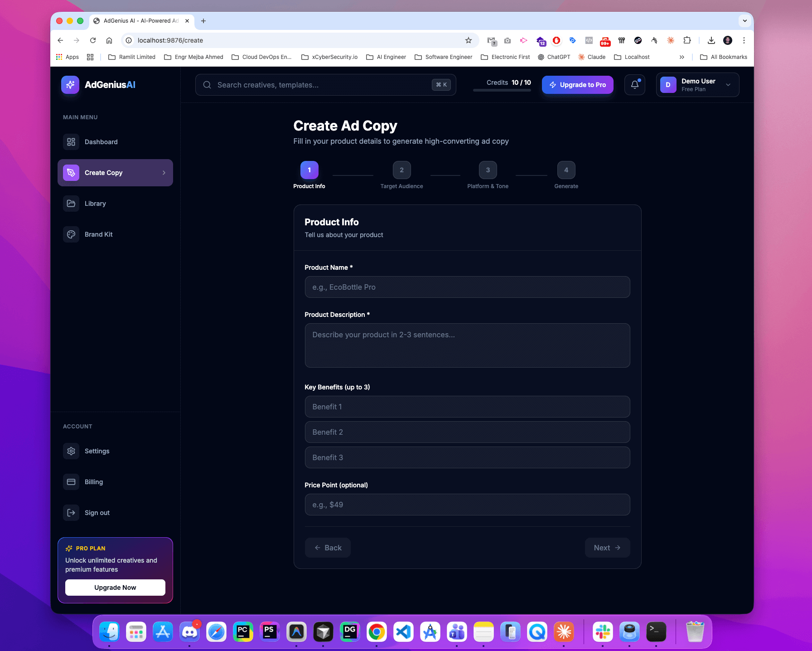
Task: Open the Brand Kit section
Action: pyautogui.click(x=99, y=234)
